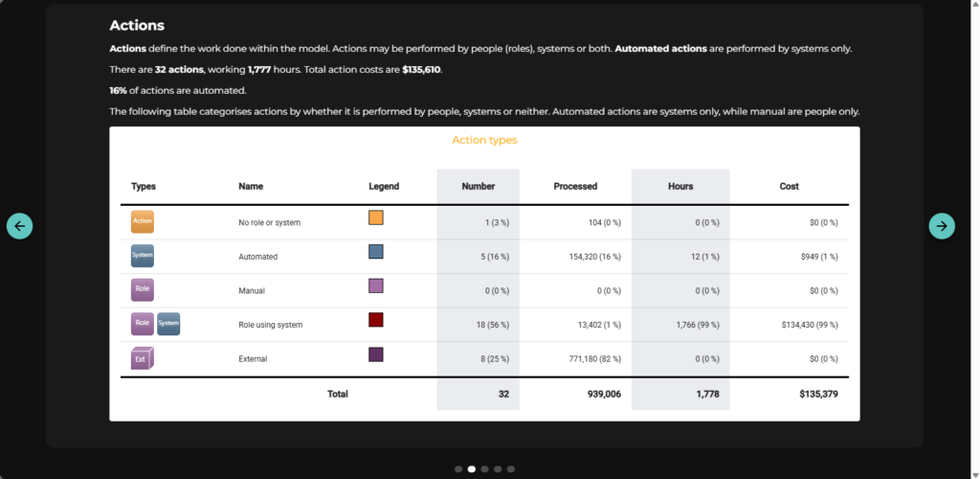Click the purple Role icon in Manual row
Image resolution: width=980 pixels, height=479 pixels.
tap(142, 289)
